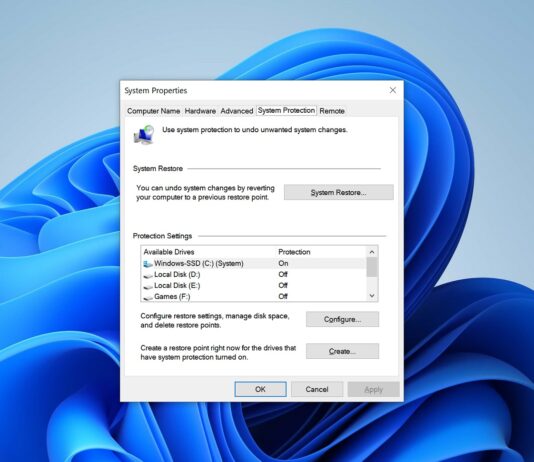Select the Remote tab

332,111
